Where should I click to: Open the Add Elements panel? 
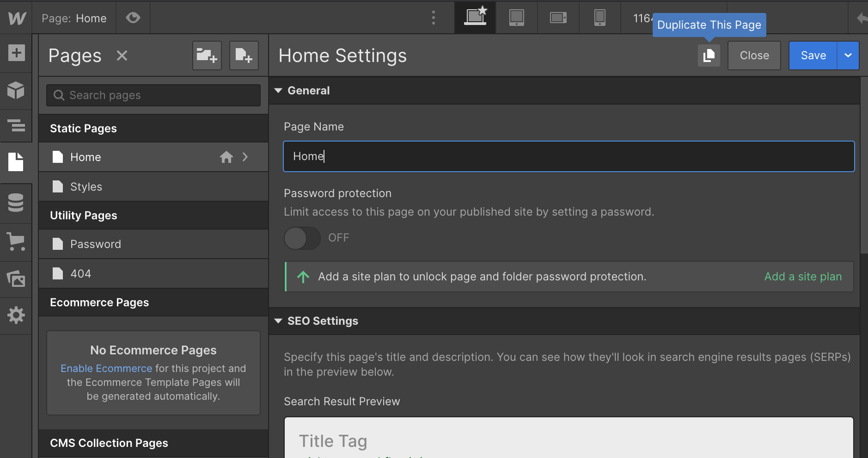[x=16, y=53]
